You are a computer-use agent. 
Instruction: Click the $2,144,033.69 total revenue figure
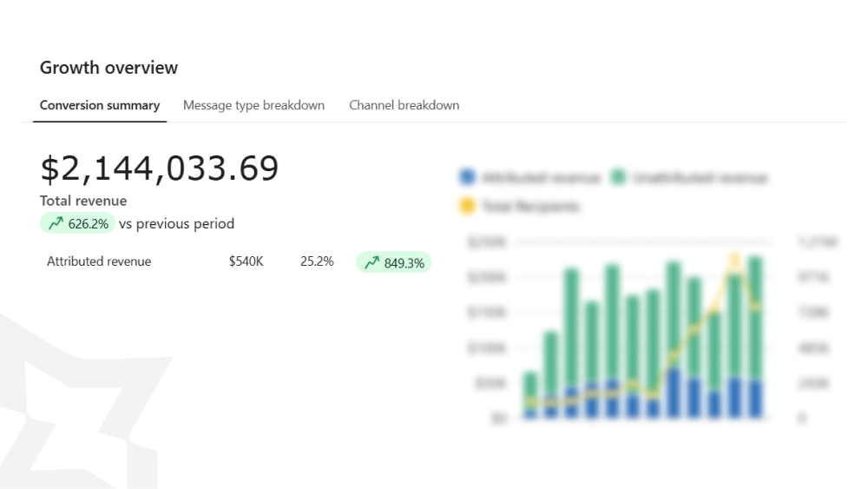[x=160, y=169]
